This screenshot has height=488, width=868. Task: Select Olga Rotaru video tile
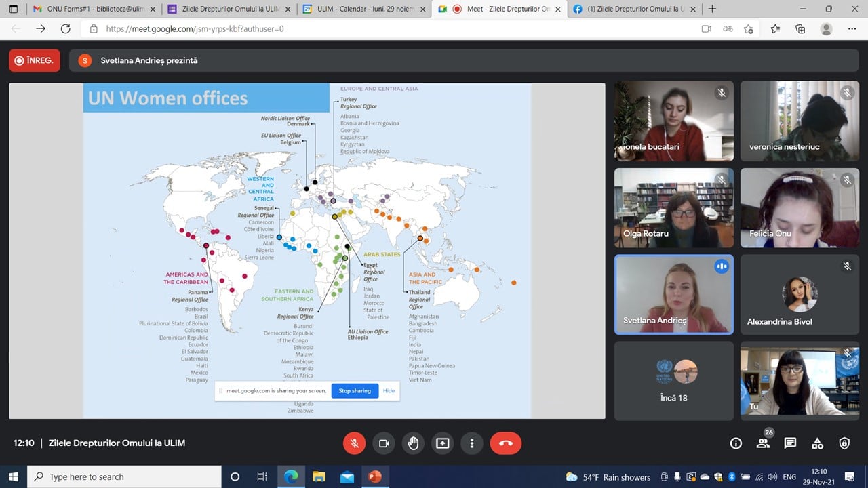coord(674,208)
